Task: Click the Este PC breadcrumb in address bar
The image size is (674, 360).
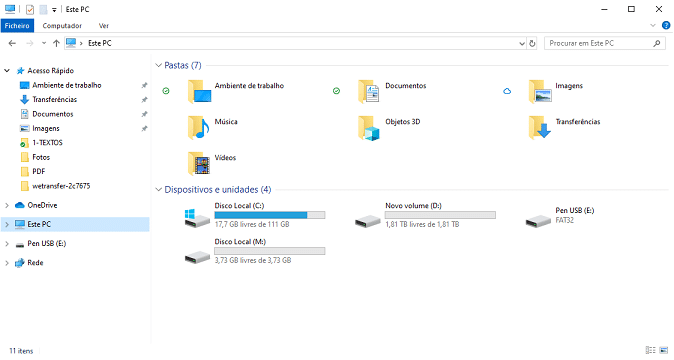Action: tap(100, 43)
